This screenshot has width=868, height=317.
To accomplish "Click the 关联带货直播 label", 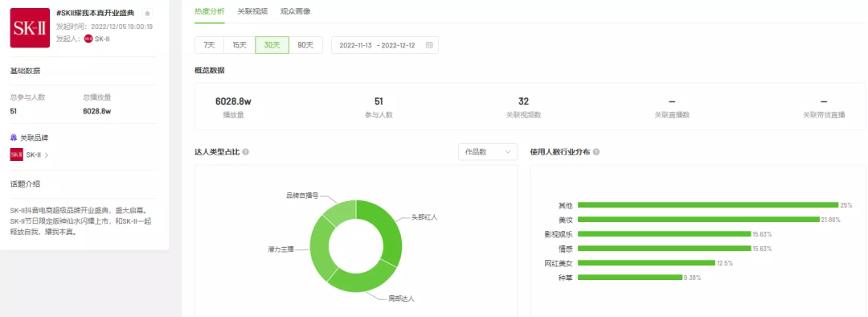I will point(824,115).
